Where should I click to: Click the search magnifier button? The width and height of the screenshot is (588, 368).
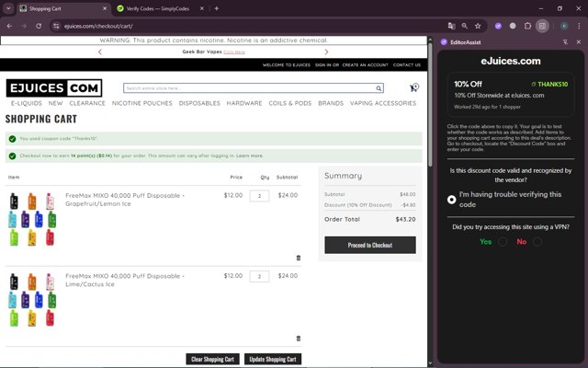[x=379, y=88]
